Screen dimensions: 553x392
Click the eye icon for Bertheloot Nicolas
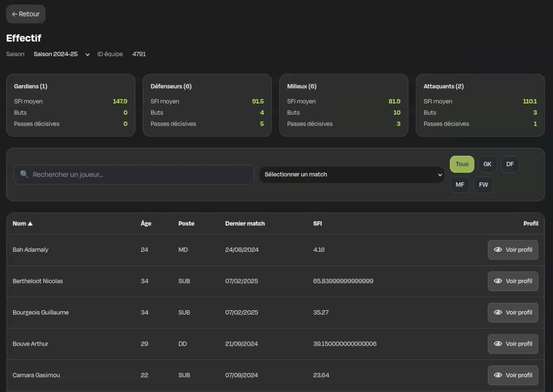[497, 281]
